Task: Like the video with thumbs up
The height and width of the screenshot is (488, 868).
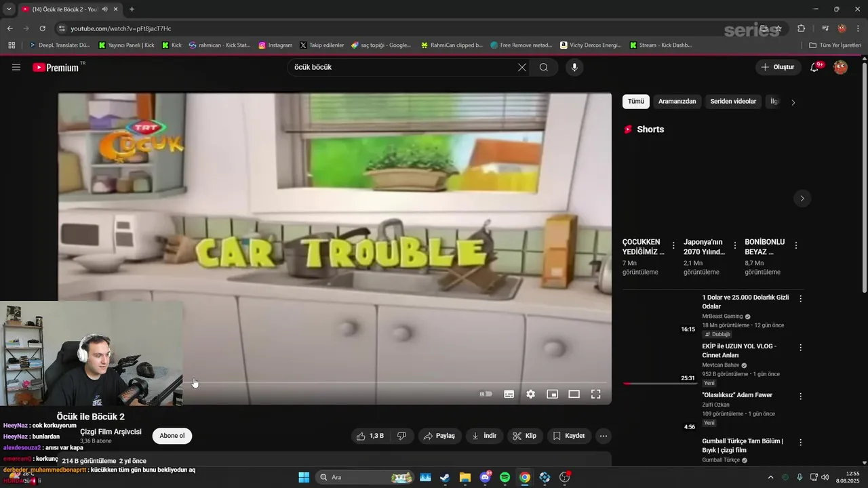Action: [370, 436]
